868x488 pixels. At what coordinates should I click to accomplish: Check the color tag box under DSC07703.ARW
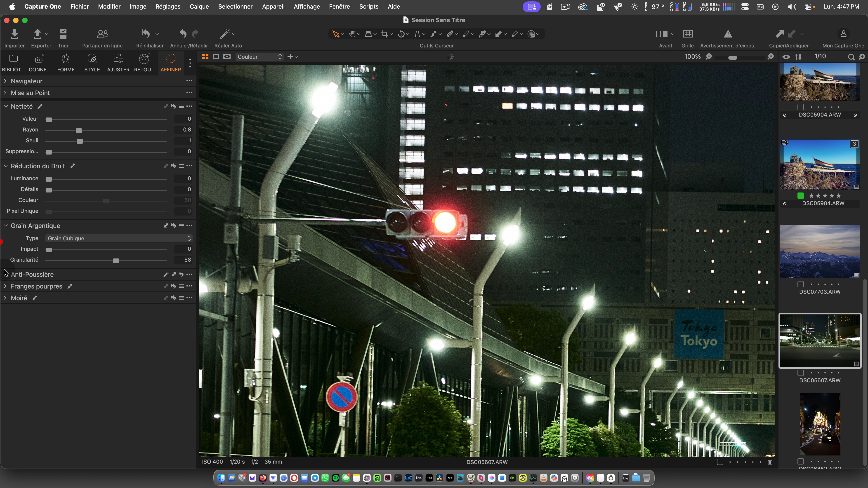(801, 284)
